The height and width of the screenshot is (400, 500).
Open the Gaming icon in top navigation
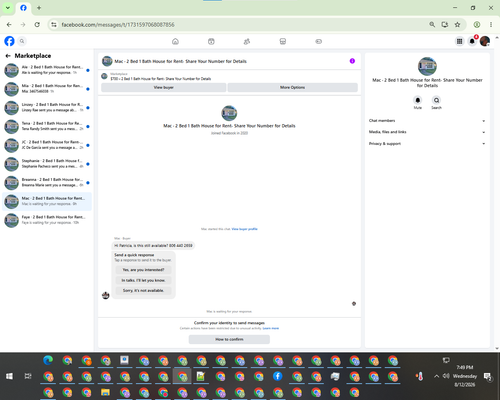(x=318, y=41)
